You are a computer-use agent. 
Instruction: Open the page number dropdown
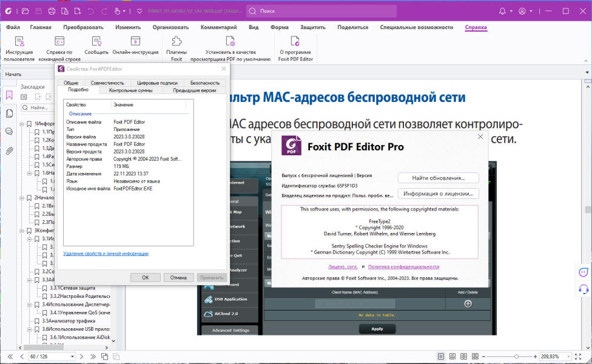72,357
